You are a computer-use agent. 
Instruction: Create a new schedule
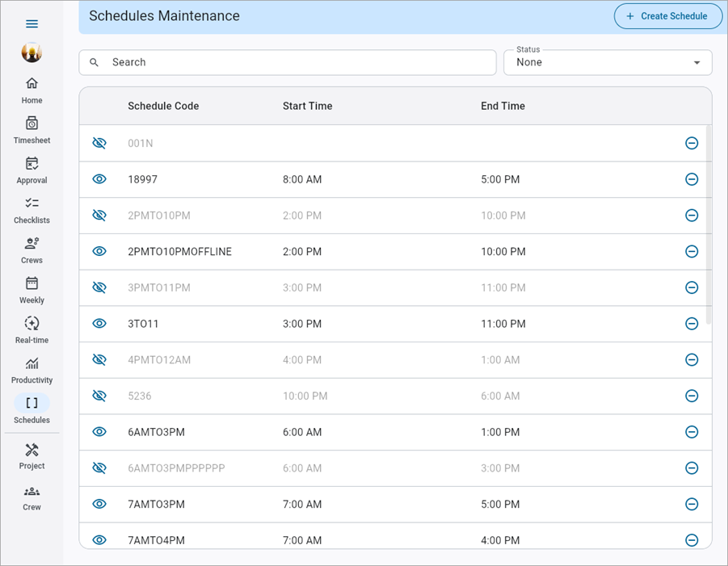pos(667,16)
